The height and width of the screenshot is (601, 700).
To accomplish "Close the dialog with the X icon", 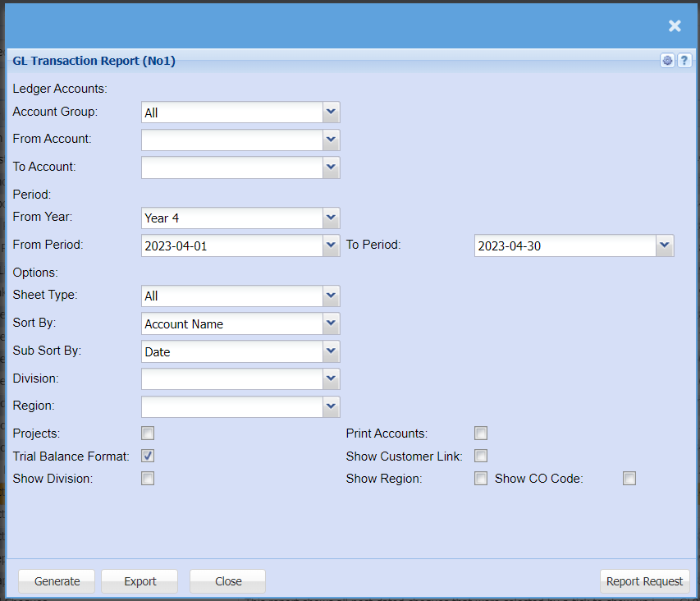I will [x=675, y=26].
